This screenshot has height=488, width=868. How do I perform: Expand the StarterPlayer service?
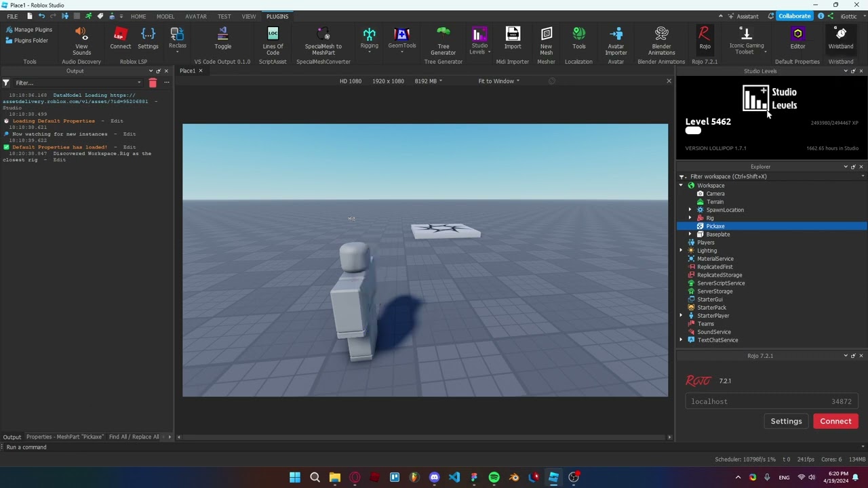pyautogui.click(x=682, y=316)
